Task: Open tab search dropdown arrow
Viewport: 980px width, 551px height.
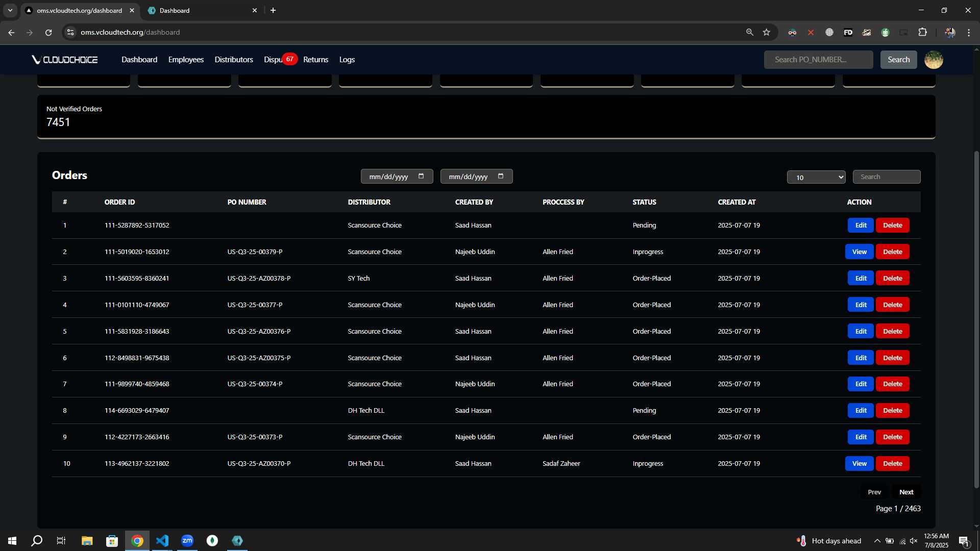Action: pyautogui.click(x=10, y=10)
